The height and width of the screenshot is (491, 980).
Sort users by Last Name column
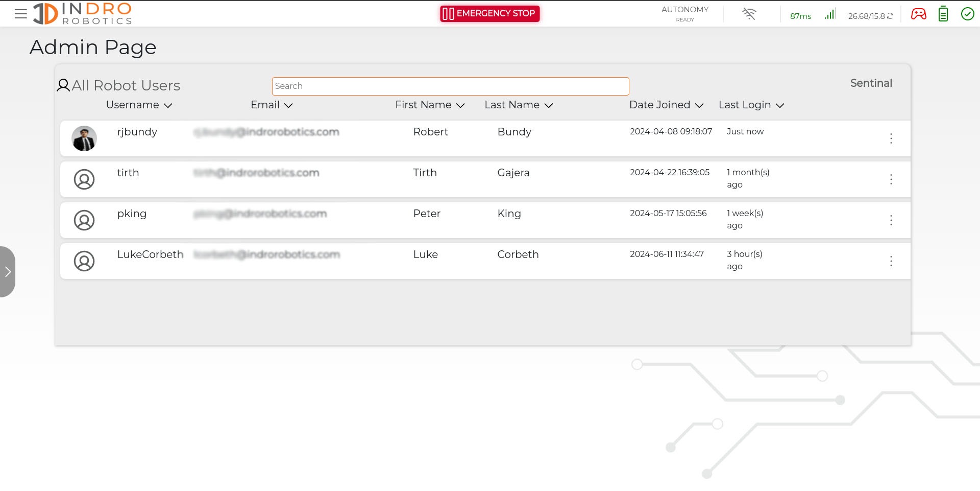tap(519, 105)
